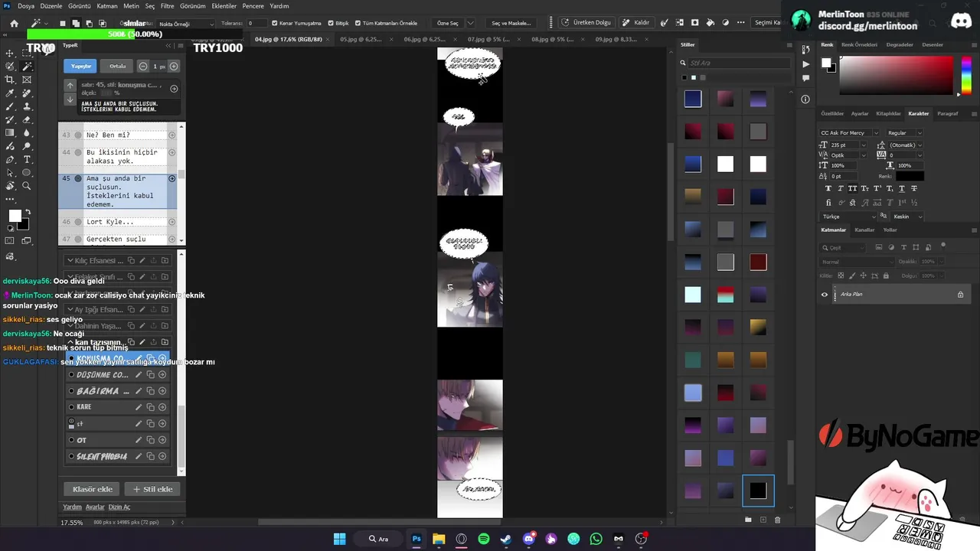Click the Üretken Dolgu button

(586, 23)
